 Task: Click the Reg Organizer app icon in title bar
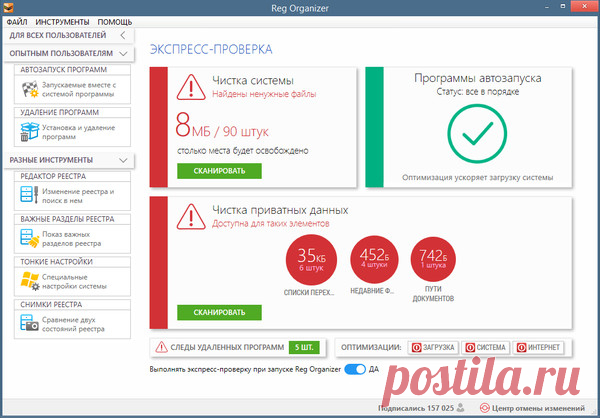tap(8, 8)
